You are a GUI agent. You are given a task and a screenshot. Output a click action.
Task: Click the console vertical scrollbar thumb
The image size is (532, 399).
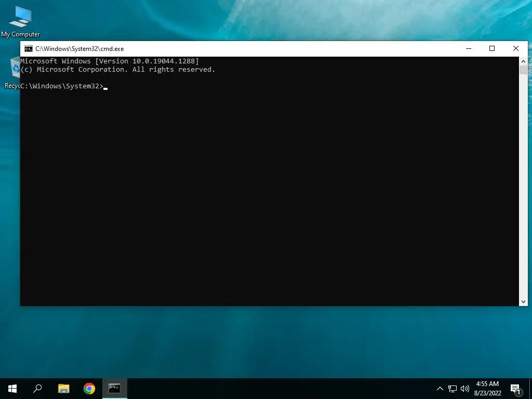[523, 70]
